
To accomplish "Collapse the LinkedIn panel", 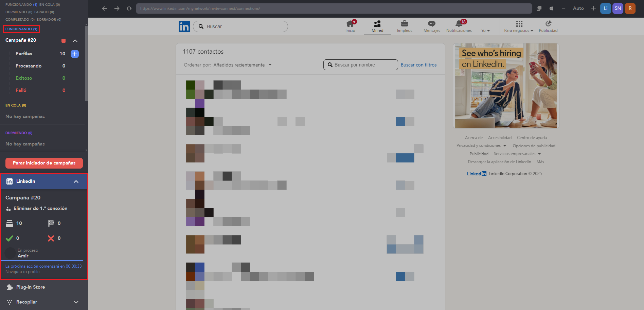I will (x=76, y=181).
